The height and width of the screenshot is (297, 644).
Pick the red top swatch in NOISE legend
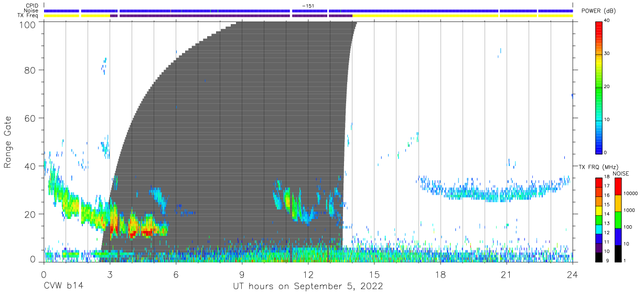[618, 186]
